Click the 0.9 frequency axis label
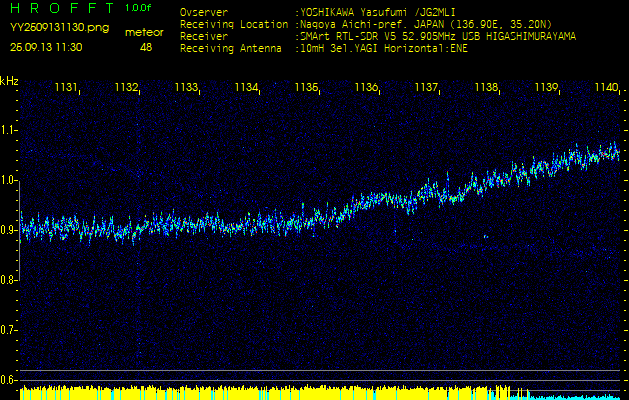The width and height of the screenshot is (629, 400). (x=9, y=230)
